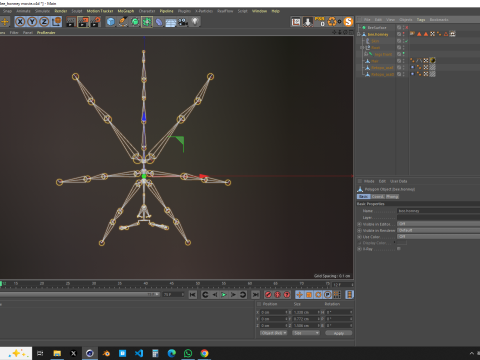Open the Size mode dropdown

306,333
